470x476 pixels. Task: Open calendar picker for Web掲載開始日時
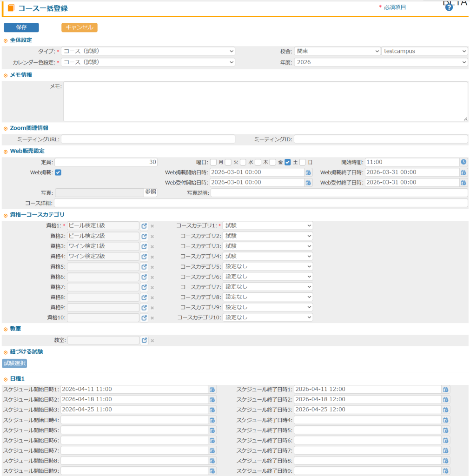(308, 172)
